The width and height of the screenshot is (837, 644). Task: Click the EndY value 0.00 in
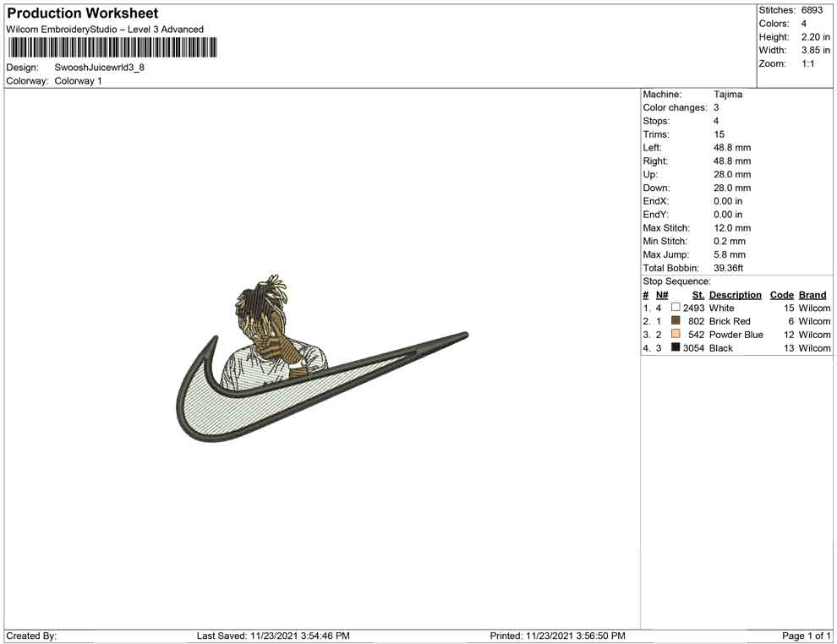click(x=728, y=214)
